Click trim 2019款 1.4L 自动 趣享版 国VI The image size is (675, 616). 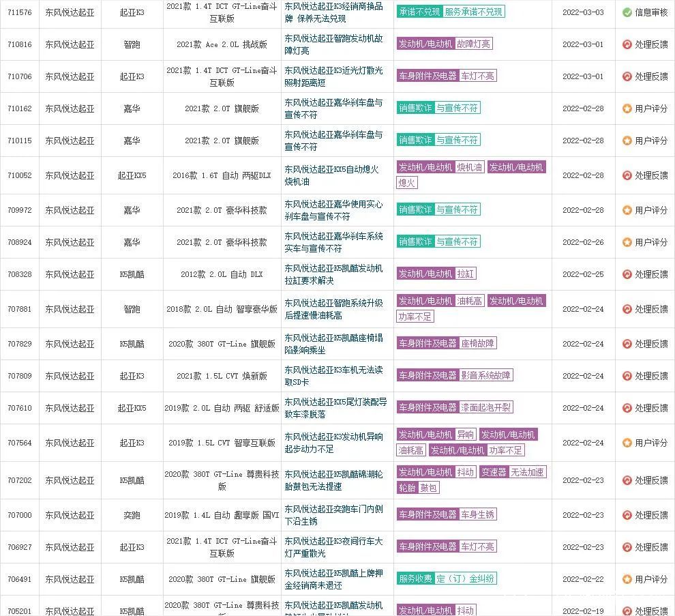(222, 515)
